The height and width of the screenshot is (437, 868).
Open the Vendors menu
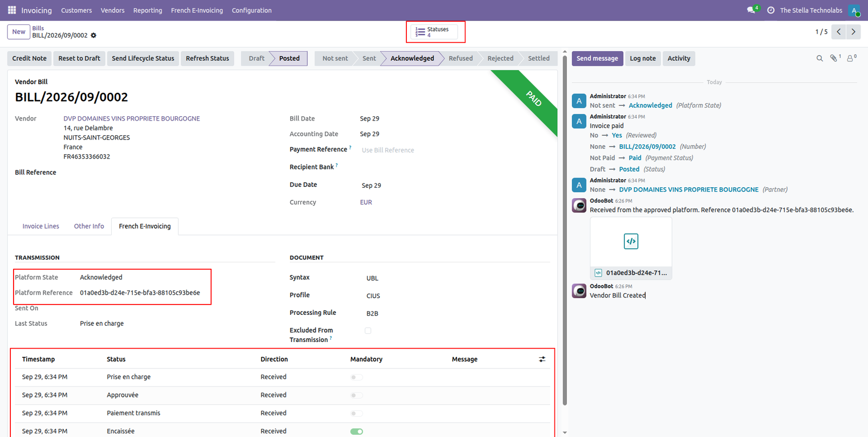(x=113, y=10)
